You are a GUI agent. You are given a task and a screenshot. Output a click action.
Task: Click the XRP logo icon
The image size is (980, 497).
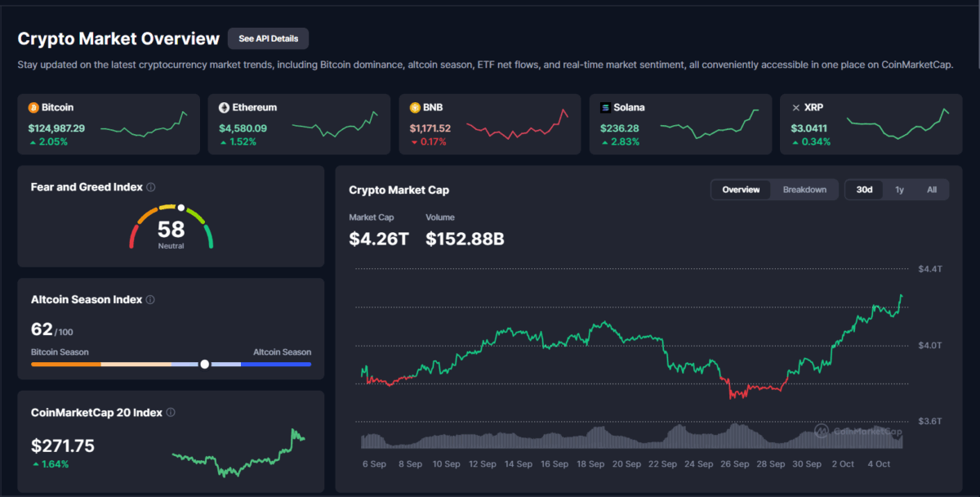(x=796, y=107)
